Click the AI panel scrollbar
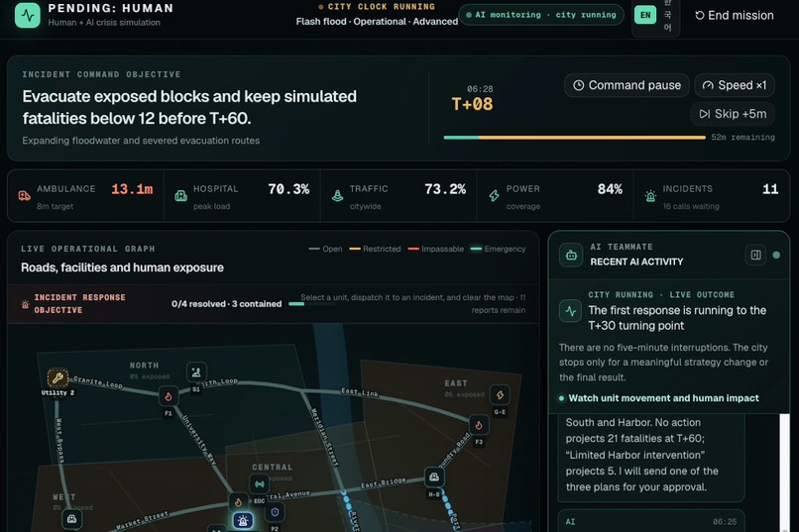The height and width of the screenshot is (532, 799). tap(785, 473)
